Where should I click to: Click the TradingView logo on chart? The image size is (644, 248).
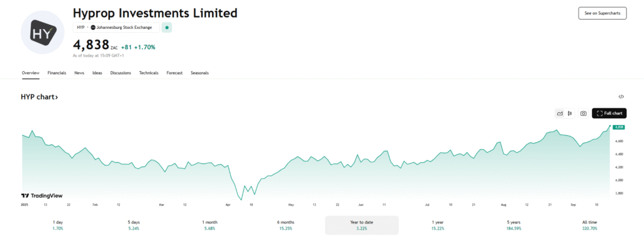(42, 196)
